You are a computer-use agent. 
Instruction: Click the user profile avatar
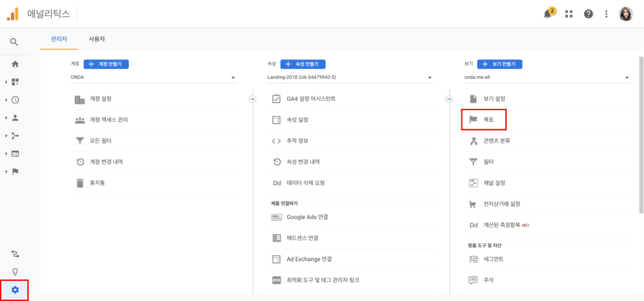(x=626, y=14)
